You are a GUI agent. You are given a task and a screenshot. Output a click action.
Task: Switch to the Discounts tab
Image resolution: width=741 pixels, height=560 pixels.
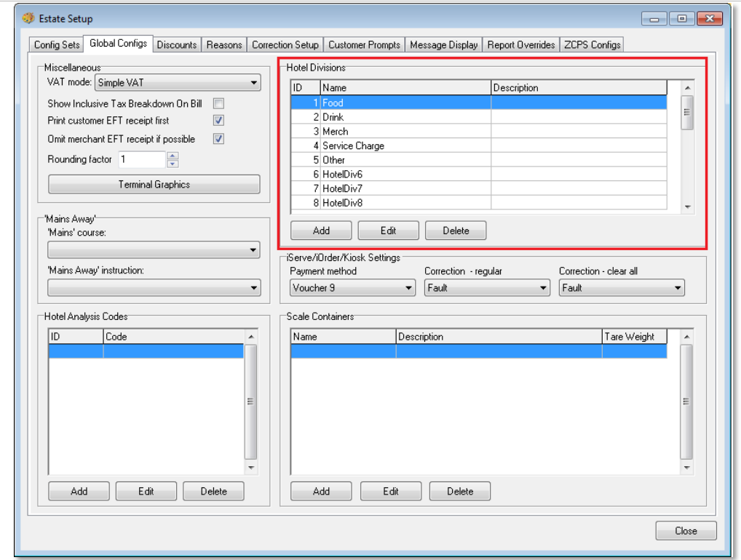click(177, 45)
